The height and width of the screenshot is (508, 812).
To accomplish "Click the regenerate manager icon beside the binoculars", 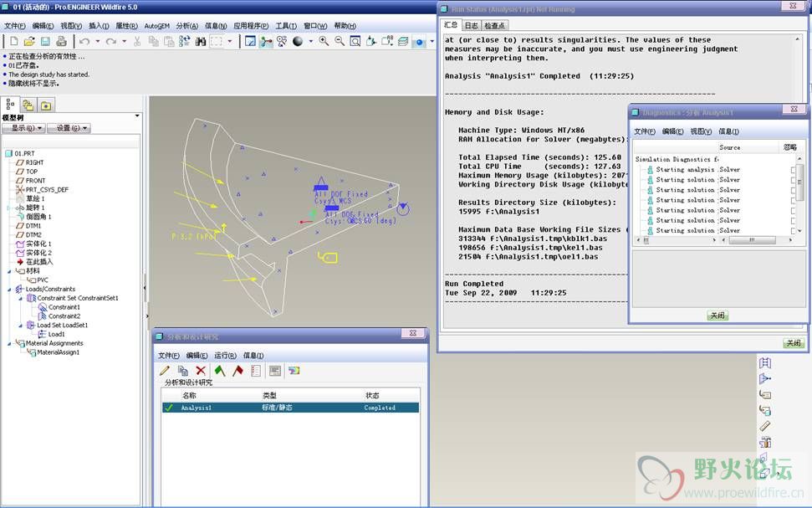I will click(x=184, y=42).
